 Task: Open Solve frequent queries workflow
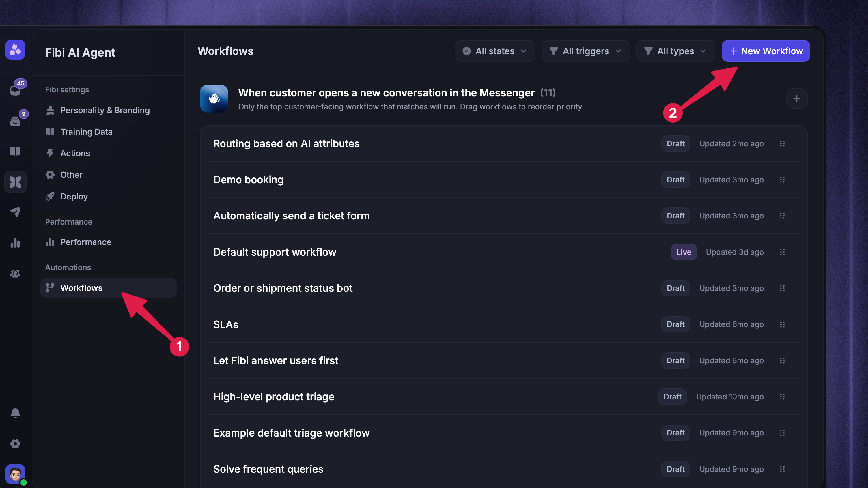(x=503, y=469)
